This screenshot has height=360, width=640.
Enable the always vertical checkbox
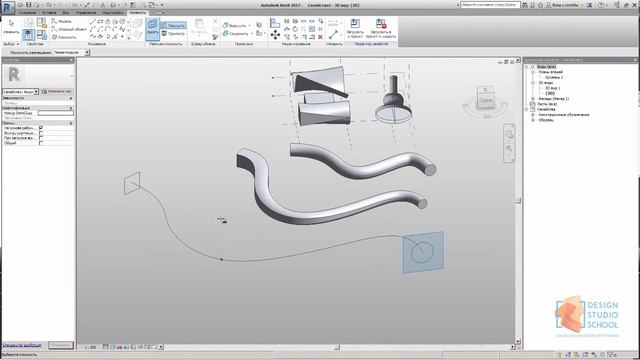(x=41, y=133)
